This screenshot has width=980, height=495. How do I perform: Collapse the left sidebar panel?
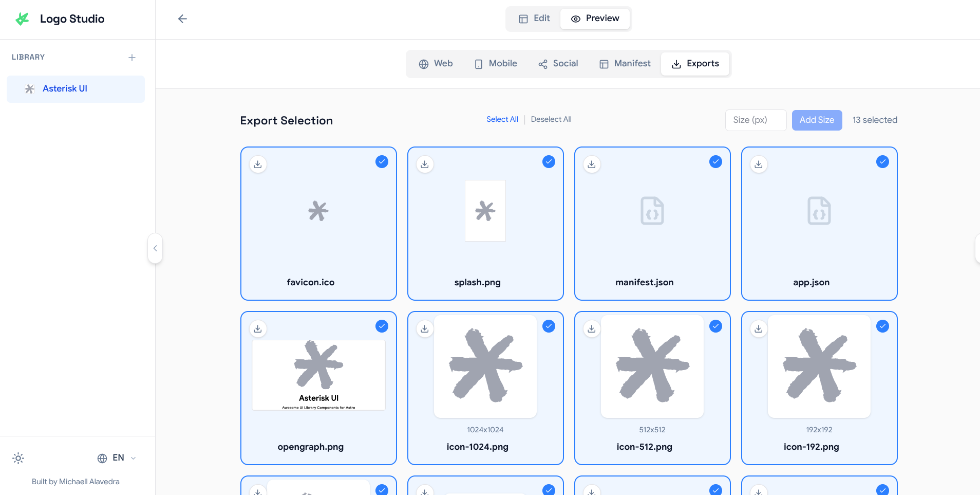click(155, 248)
